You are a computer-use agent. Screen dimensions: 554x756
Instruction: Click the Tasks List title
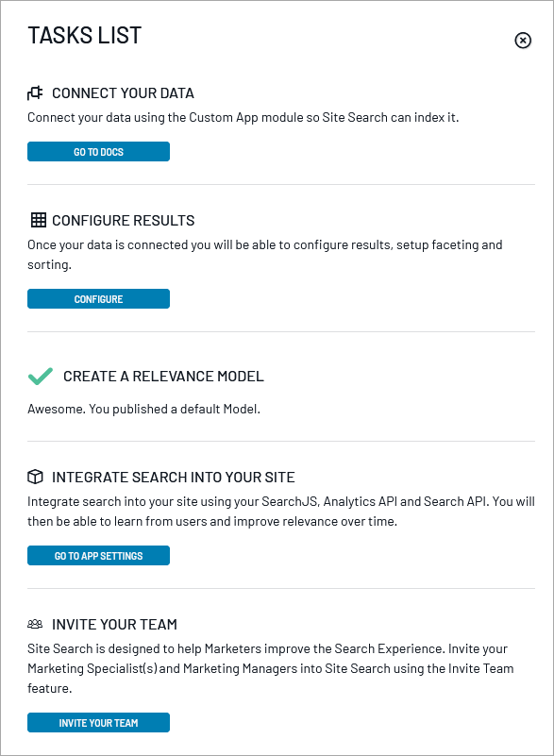coord(85,35)
